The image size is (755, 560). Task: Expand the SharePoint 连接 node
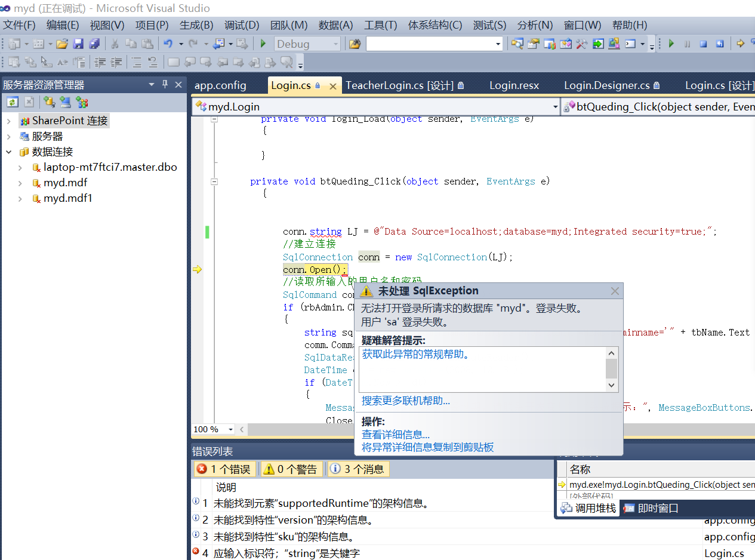tap(9, 121)
